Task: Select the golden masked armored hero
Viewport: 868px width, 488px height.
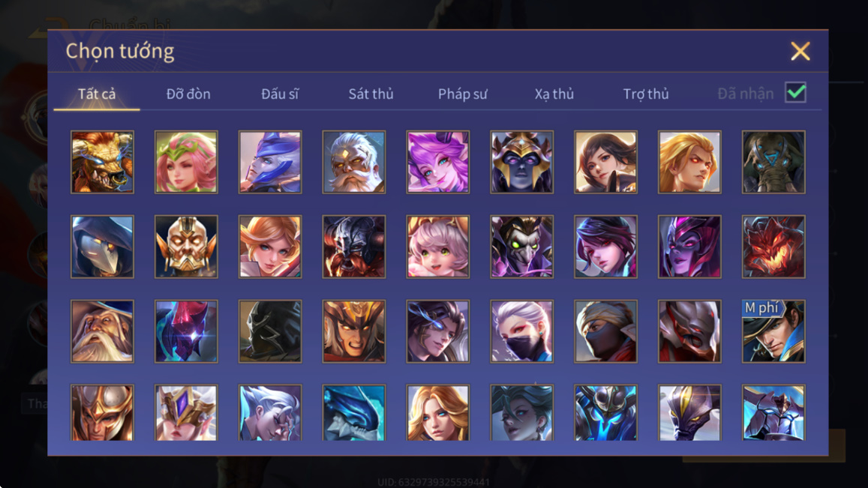Action: (186, 247)
